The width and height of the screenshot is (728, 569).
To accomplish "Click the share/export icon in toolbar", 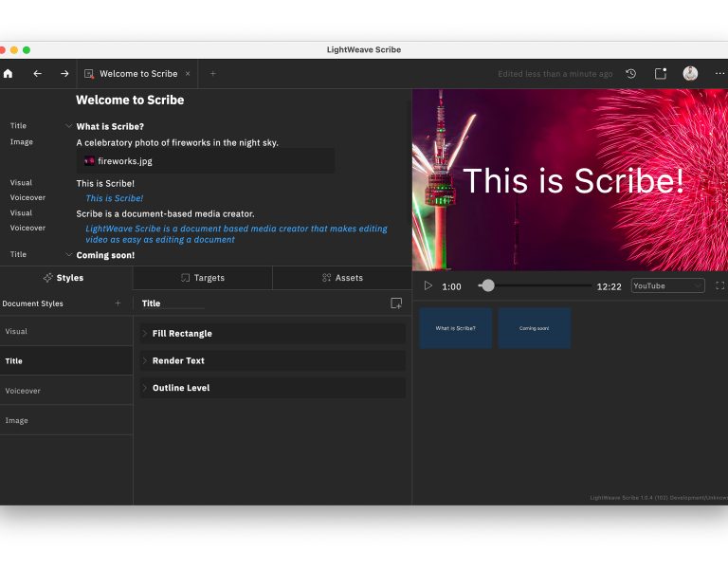I will [x=661, y=74].
